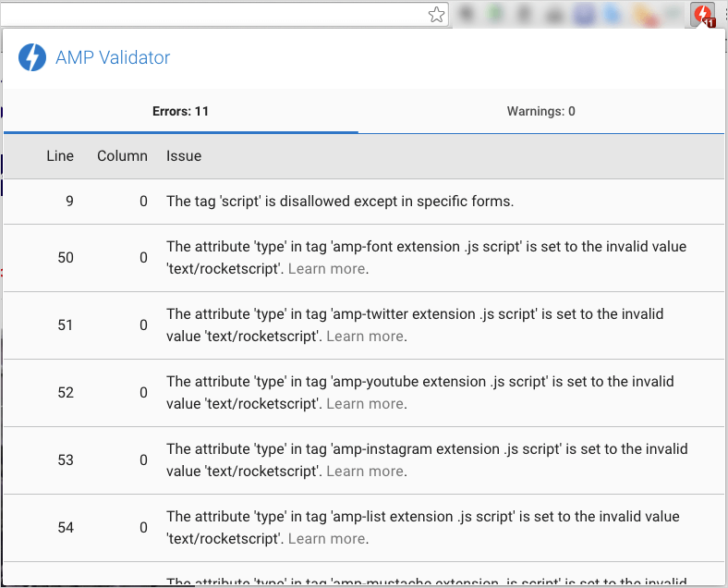The width and height of the screenshot is (728, 588).
Task: Open Learn more for amp-instagram error
Action: (x=365, y=471)
